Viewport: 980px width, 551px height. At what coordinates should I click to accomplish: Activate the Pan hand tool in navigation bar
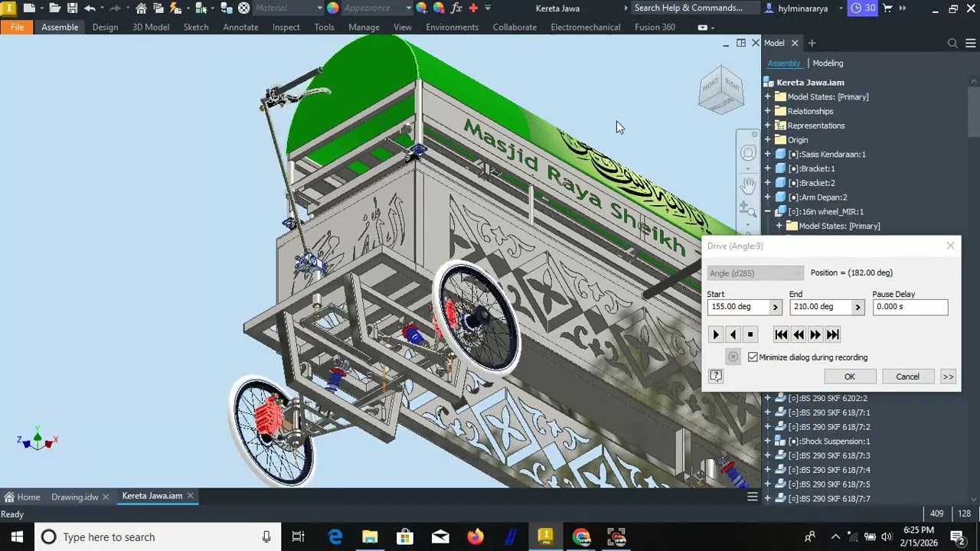point(748,184)
